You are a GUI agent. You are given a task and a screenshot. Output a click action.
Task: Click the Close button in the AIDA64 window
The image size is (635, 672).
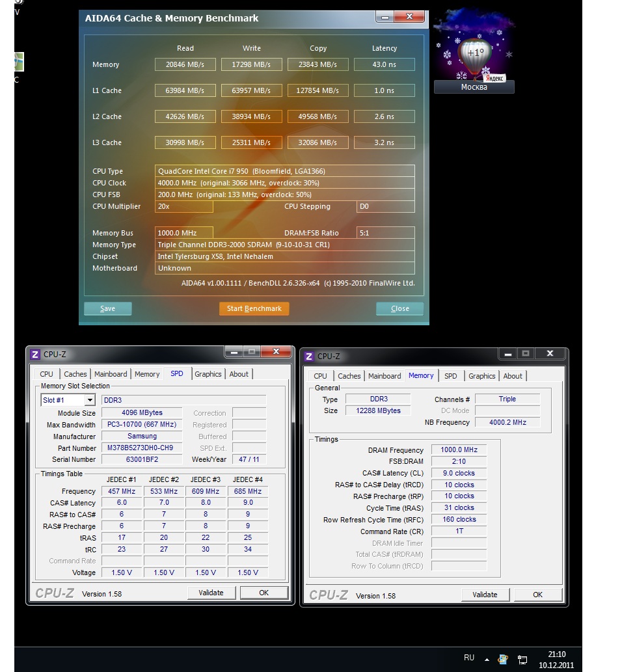click(400, 308)
